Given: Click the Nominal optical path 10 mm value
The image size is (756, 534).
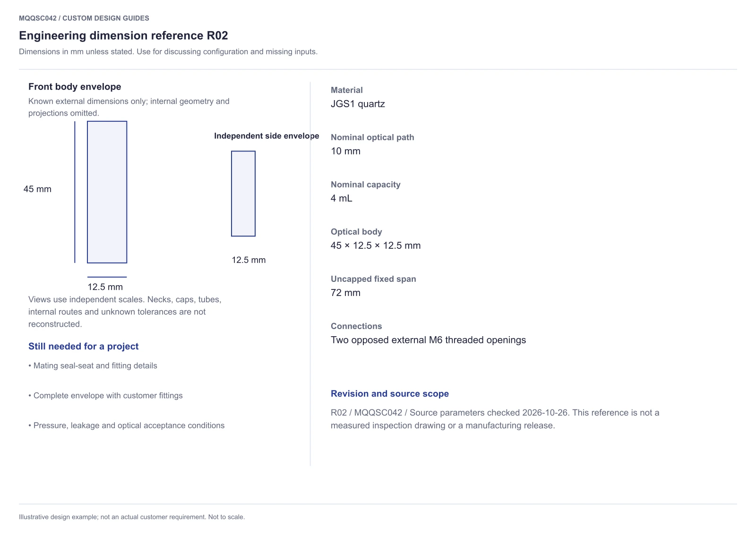Looking at the screenshot, I should tap(345, 151).
